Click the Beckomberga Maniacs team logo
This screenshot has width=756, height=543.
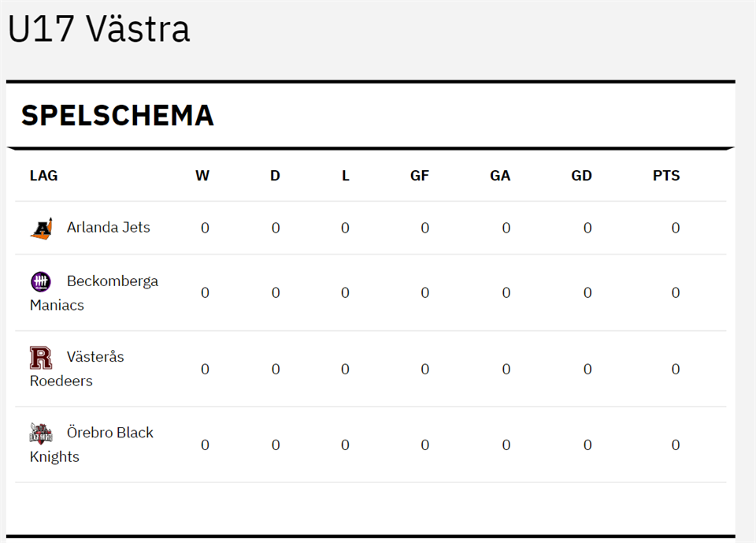pyautogui.click(x=41, y=281)
